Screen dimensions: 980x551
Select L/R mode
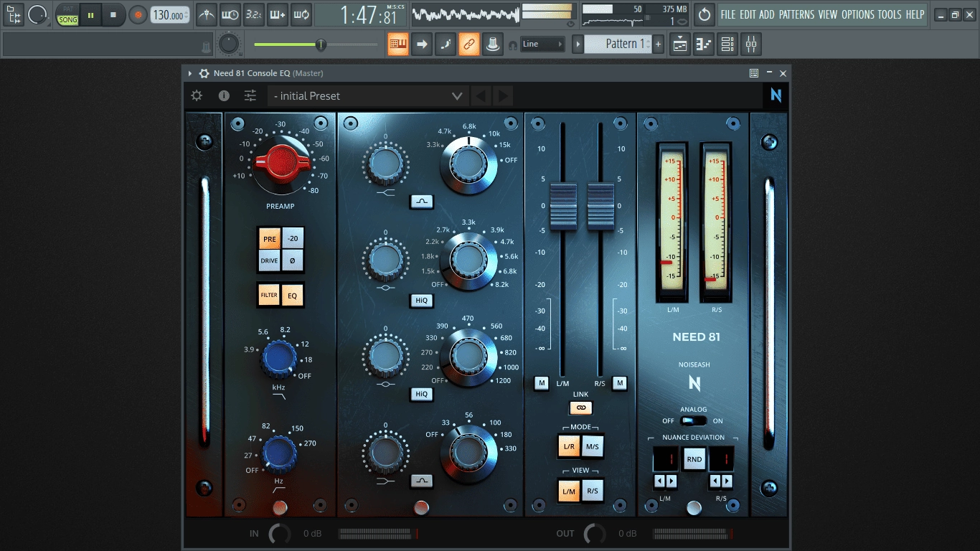pos(569,446)
